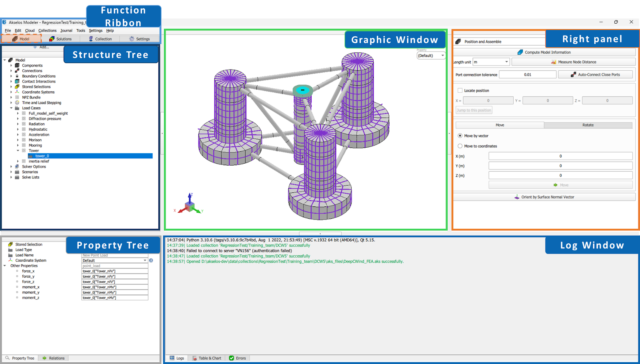Click the Contact Interactions icon

[17, 81]
